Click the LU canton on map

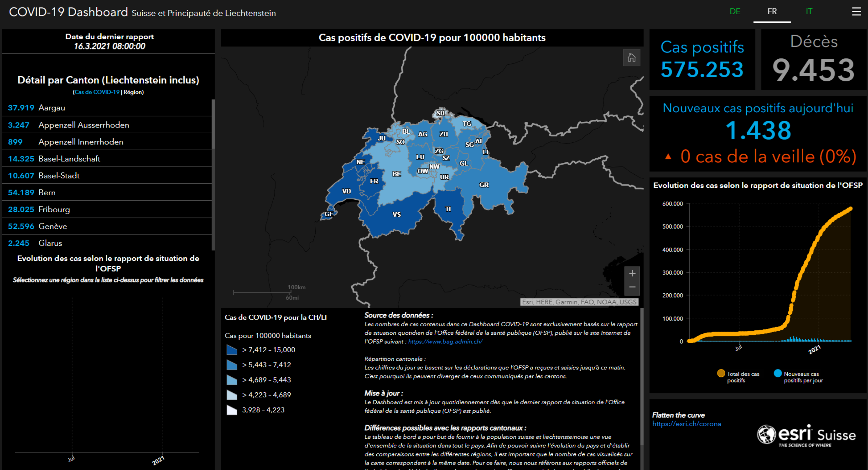420,157
